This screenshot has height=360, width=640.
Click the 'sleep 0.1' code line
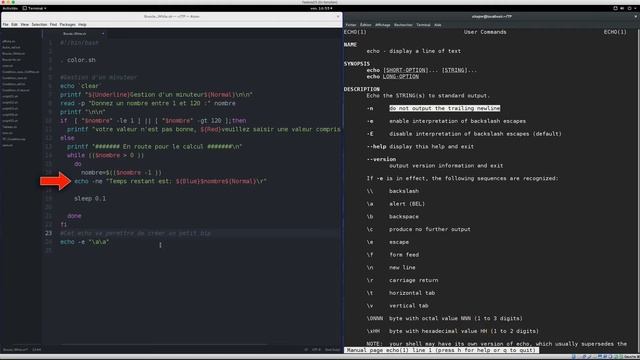click(x=90, y=199)
